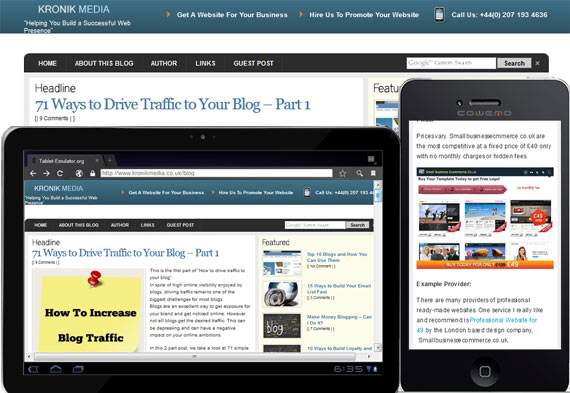Viewport: 570px width, 393px height.
Task: Open search with the tablet magnifier icon
Action: point(360,173)
